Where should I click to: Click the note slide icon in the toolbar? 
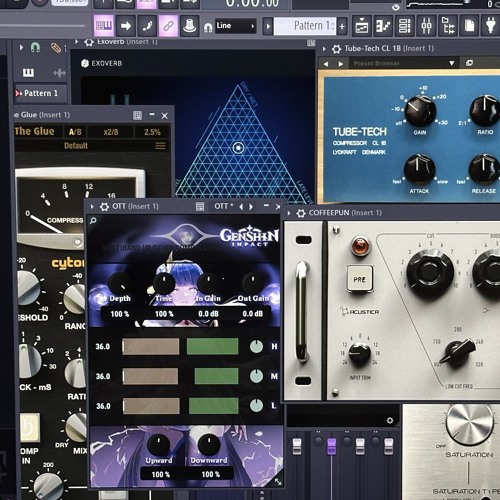pos(147,26)
